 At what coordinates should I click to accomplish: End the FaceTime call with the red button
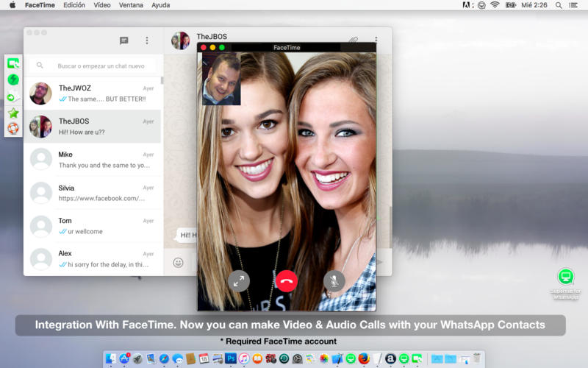tap(287, 281)
